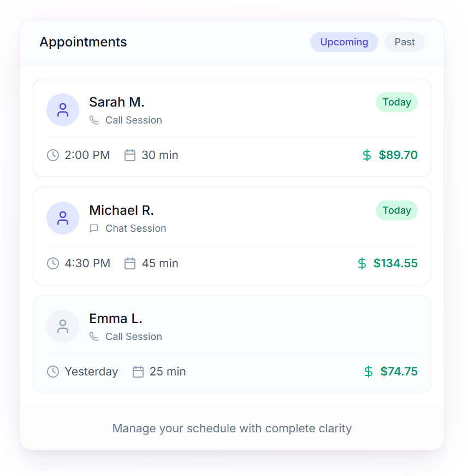The width and height of the screenshot is (468, 476).
Task: Click the chat bubble icon for Michael's session
Action: [x=94, y=228]
